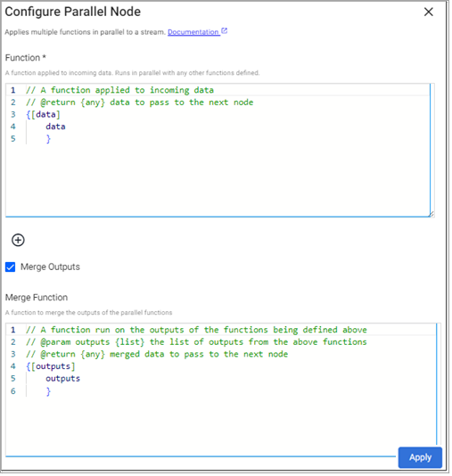Viewport: 452px width, 476px height.
Task: Click the Merge Outputs label text
Action: coord(50,267)
